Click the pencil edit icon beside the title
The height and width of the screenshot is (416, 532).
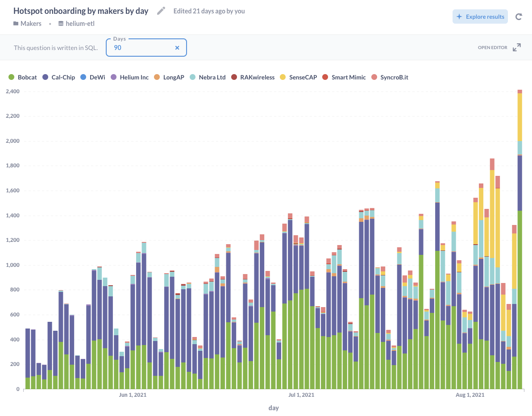pos(161,11)
